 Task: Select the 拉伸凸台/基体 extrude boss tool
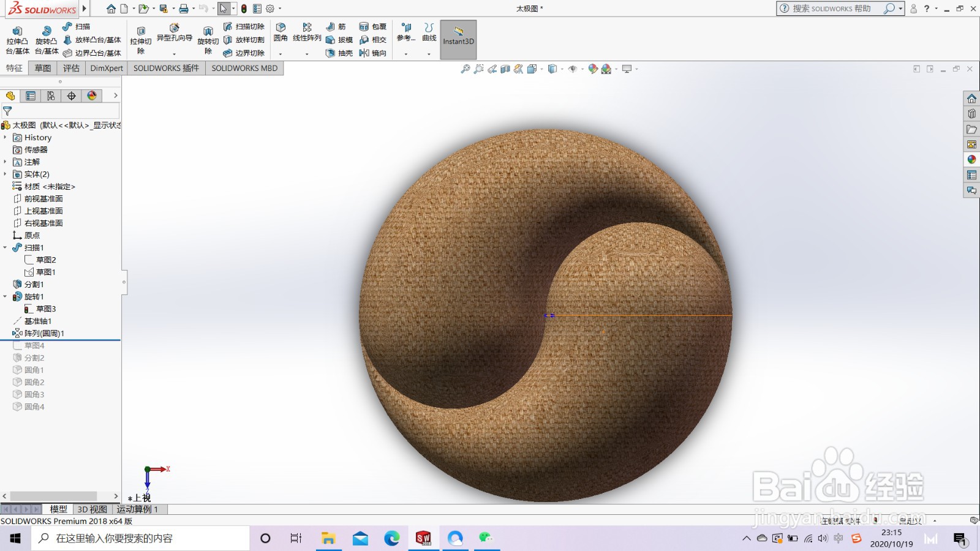tap(17, 40)
